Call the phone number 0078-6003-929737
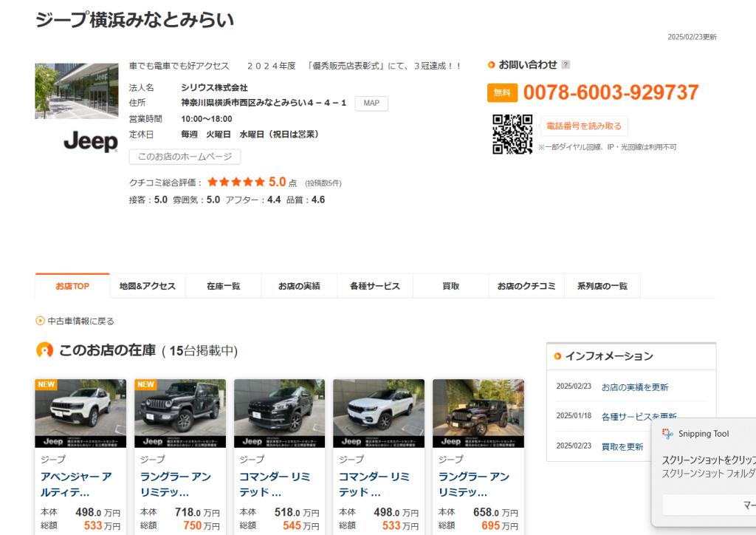 point(611,93)
